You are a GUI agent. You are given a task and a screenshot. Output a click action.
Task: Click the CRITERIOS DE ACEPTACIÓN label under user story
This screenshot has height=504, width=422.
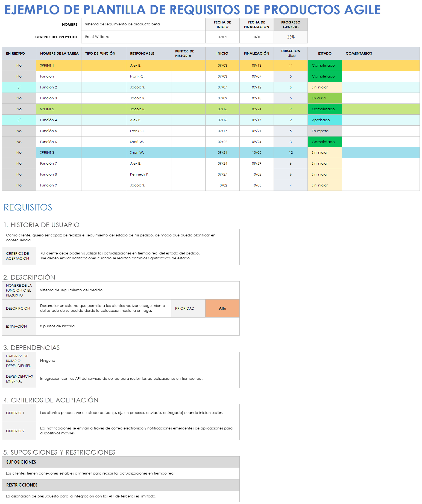pyautogui.click(x=19, y=256)
